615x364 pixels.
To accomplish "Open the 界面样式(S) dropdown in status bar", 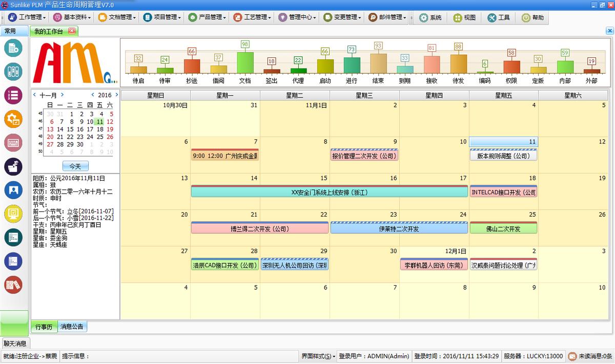I will pyautogui.click(x=318, y=356).
